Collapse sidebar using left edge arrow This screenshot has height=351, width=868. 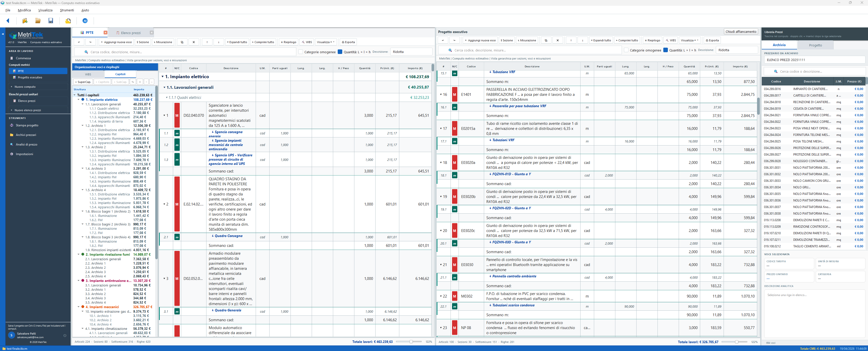2,34
